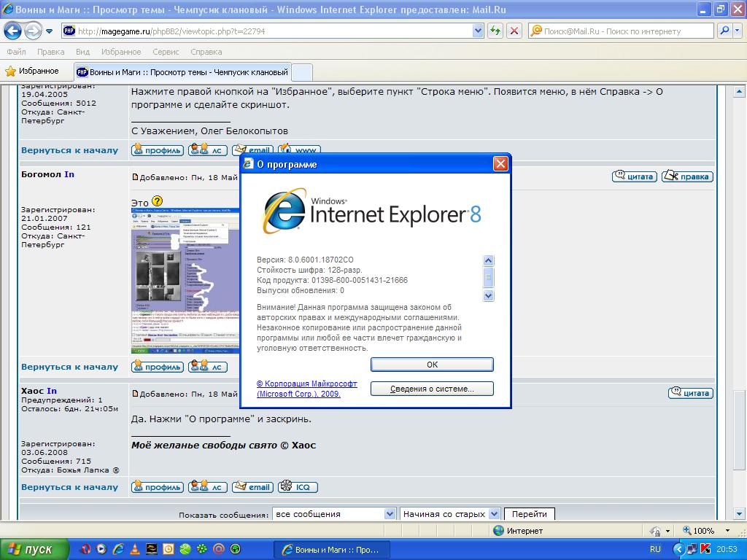Open the Справка menu
This screenshot has height=560, width=747.
pyautogui.click(x=206, y=52)
